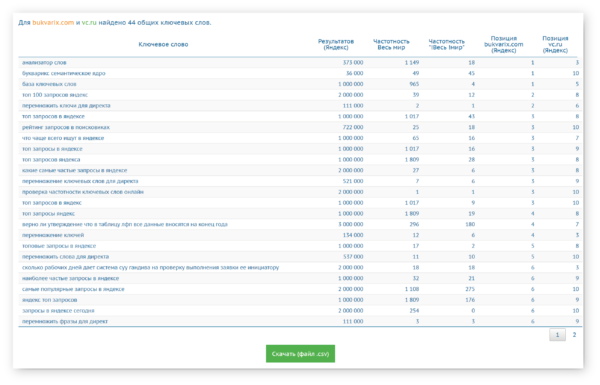Select results cell 134 000

click(353, 235)
